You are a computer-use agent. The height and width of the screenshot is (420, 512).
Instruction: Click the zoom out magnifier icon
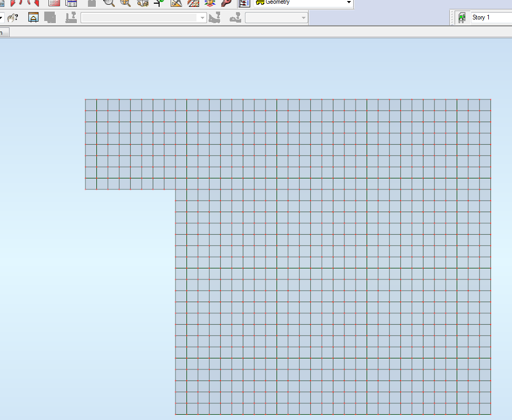[x=124, y=4]
